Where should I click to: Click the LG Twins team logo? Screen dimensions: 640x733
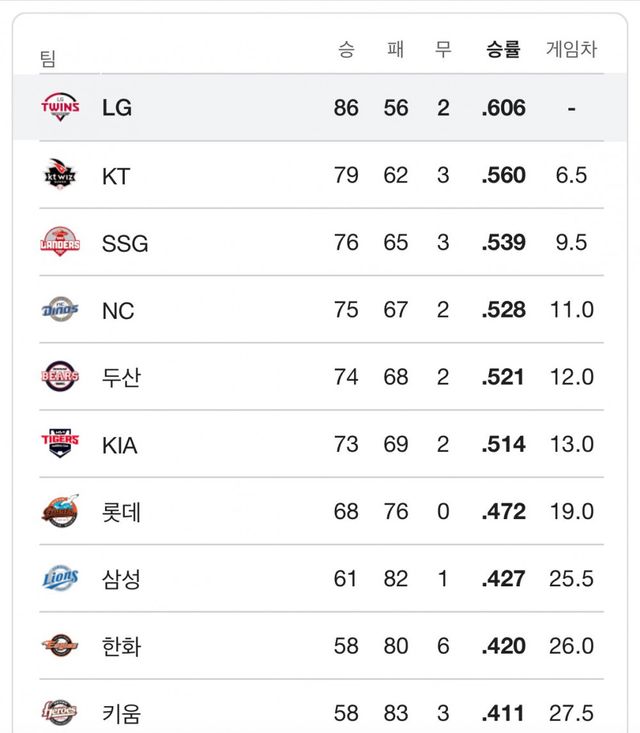[x=60, y=107]
